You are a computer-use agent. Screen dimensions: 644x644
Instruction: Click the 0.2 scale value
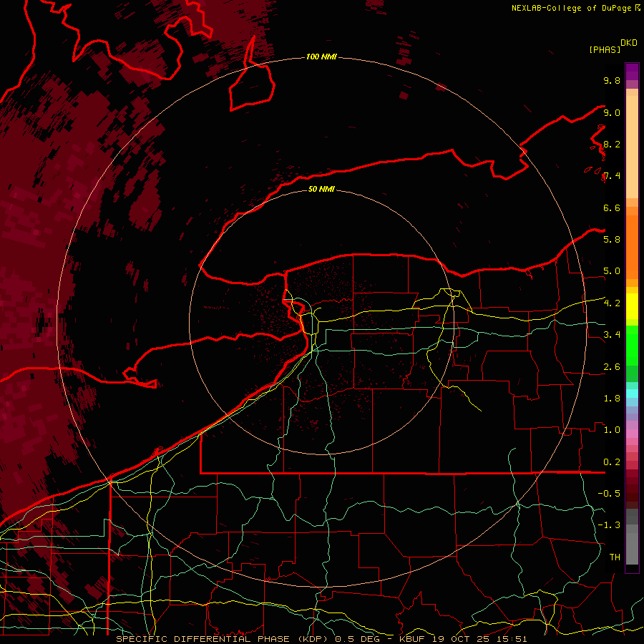pos(612,462)
